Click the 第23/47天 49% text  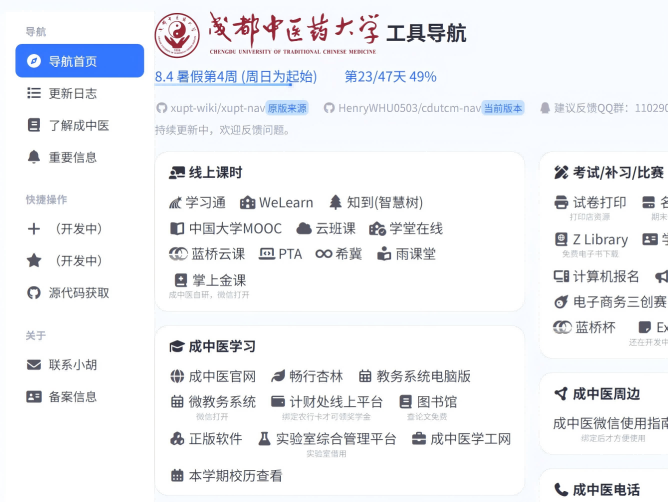pos(390,77)
